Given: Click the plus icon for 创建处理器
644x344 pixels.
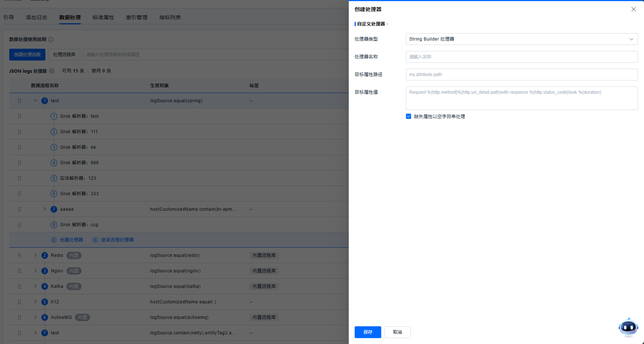Looking at the screenshot, I should coord(54,240).
